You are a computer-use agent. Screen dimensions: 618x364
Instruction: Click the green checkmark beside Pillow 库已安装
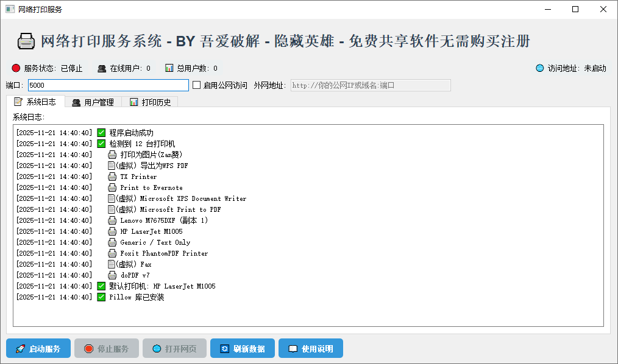(x=101, y=297)
